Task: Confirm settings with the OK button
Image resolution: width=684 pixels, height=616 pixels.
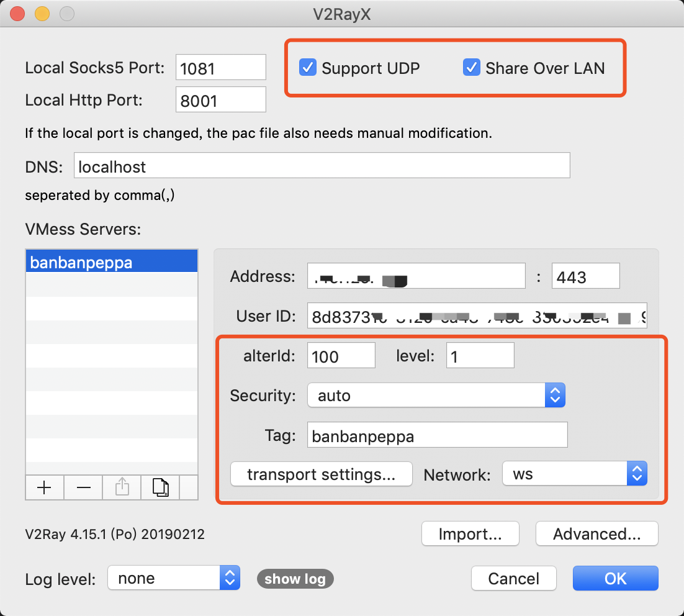Action: [616, 579]
